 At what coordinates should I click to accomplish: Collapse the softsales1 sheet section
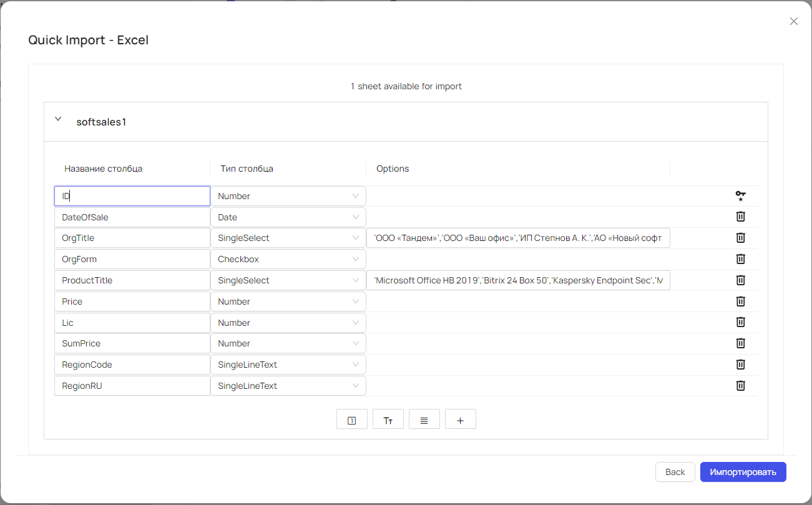[x=59, y=119]
